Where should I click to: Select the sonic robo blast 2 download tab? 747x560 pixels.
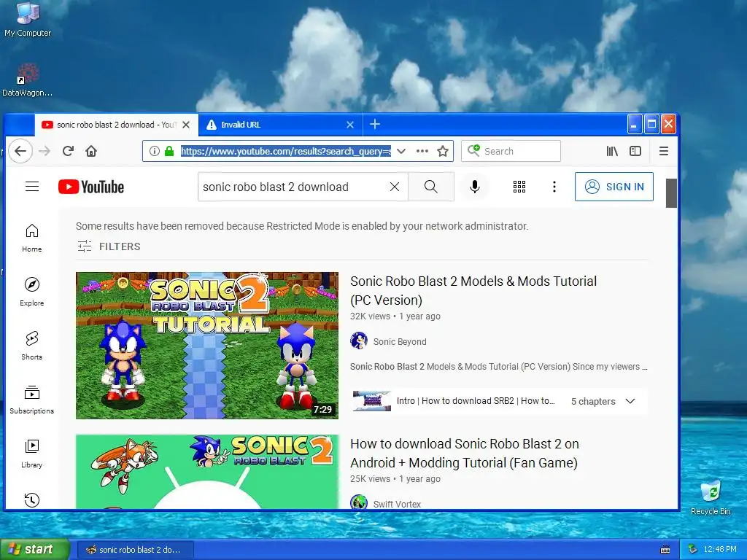[116, 125]
